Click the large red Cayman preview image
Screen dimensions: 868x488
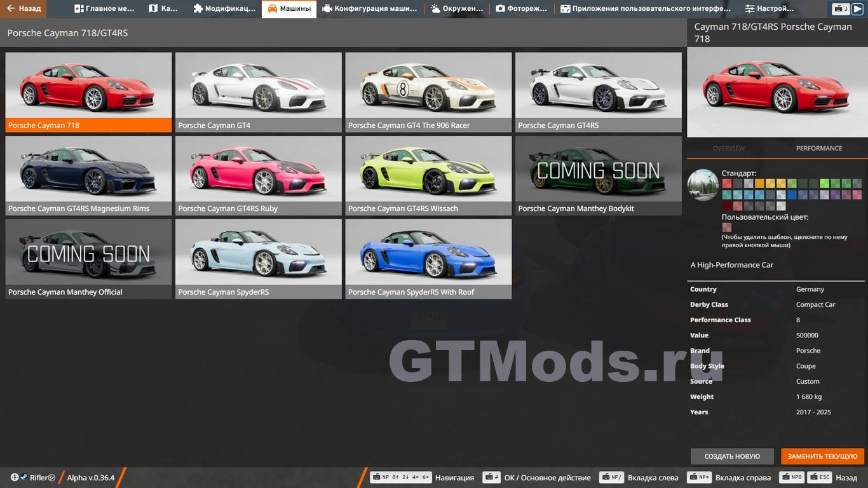pos(777,92)
